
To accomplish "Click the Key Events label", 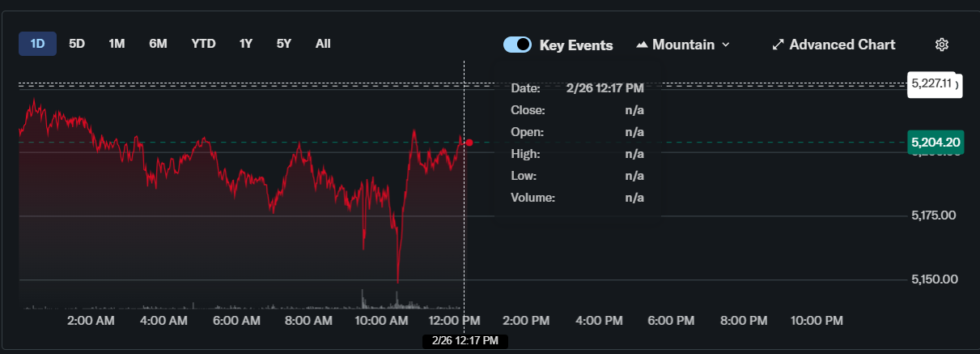I will [576, 45].
